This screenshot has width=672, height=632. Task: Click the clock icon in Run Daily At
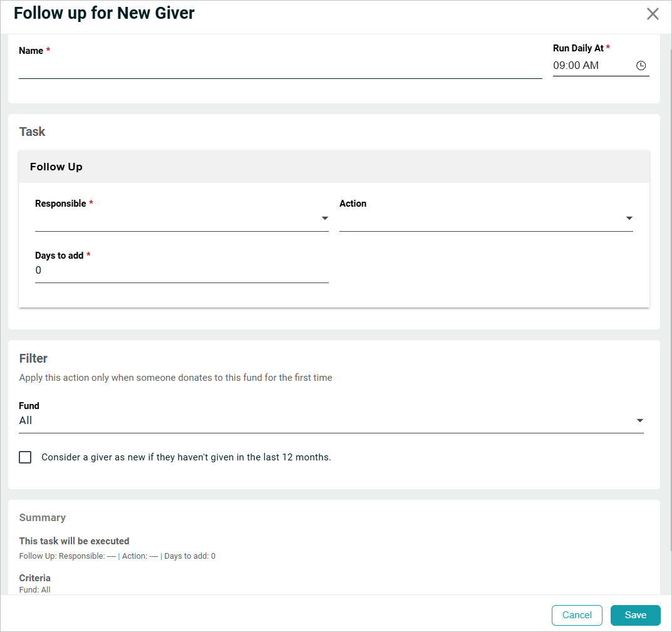pyautogui.click(x=641, y=66)
